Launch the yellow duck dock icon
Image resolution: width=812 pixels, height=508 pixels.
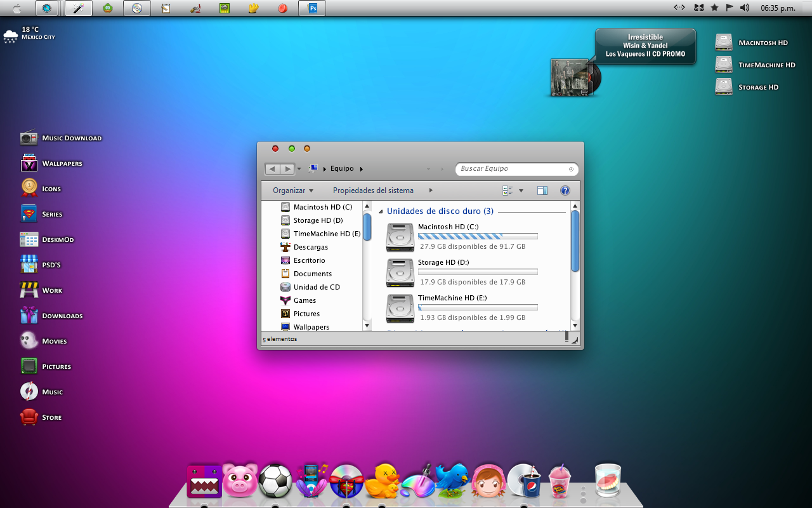pyautogui.click(x=383, y=481)
